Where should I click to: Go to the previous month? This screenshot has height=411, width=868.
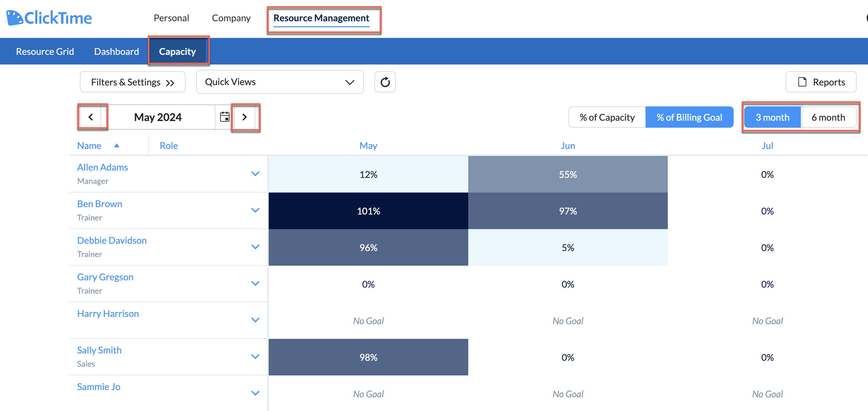coord(91,117)
